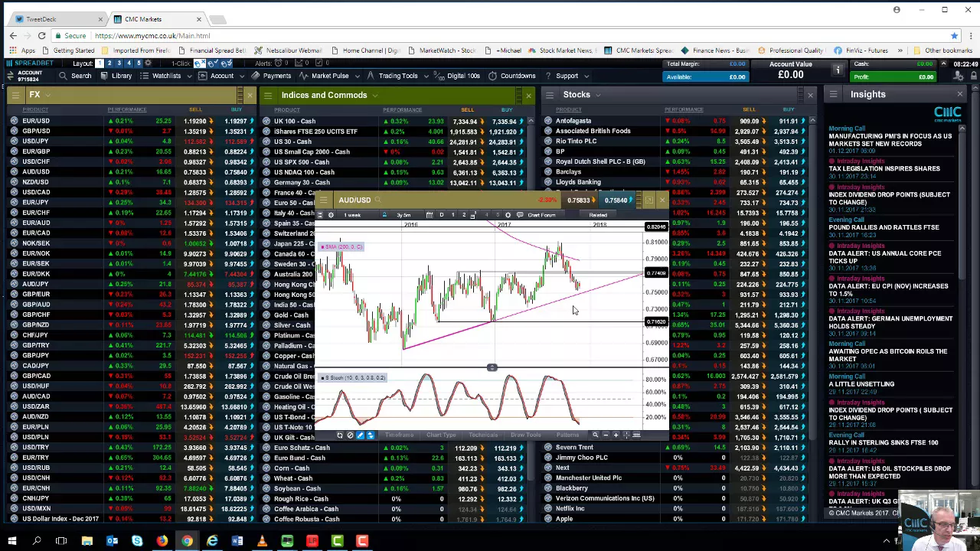This screenshot has height=551, width=980.
Task: Open the Chart Forum
Action: 541,215
